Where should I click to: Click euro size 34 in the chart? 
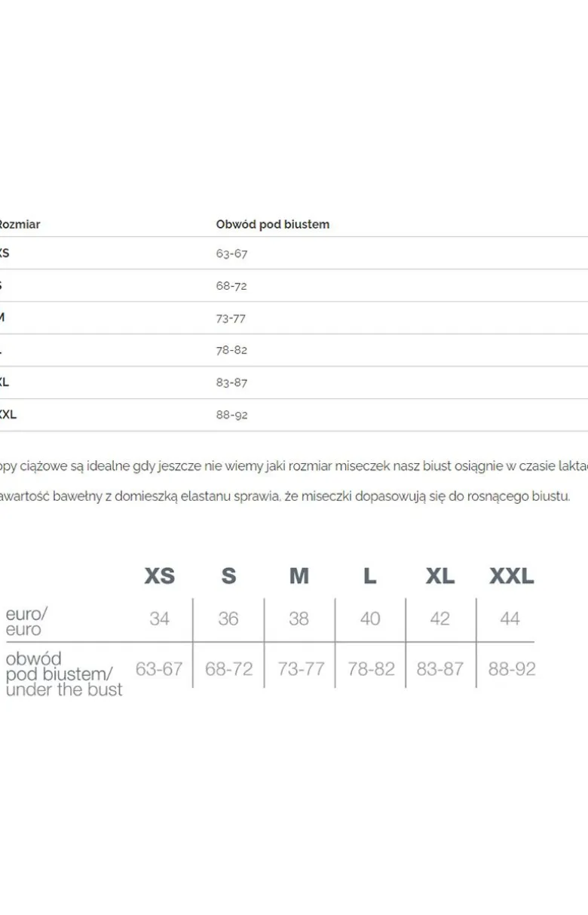click(x=159, y=619)
